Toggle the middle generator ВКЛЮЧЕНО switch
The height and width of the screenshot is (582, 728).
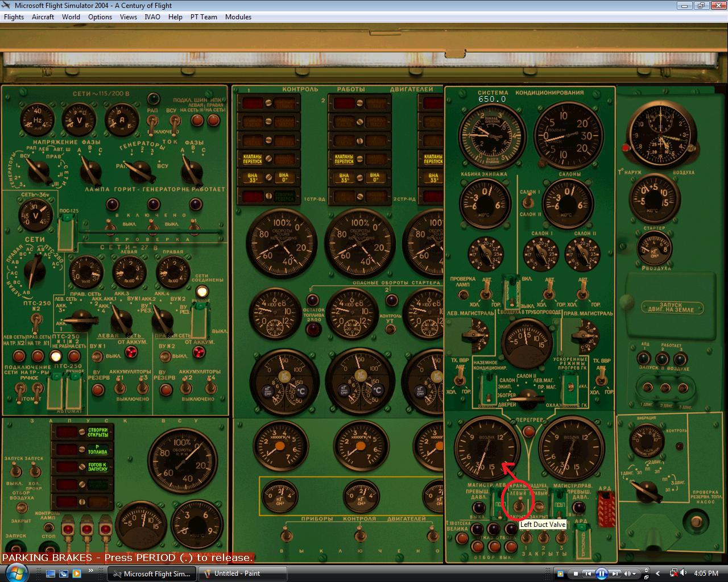152,227
